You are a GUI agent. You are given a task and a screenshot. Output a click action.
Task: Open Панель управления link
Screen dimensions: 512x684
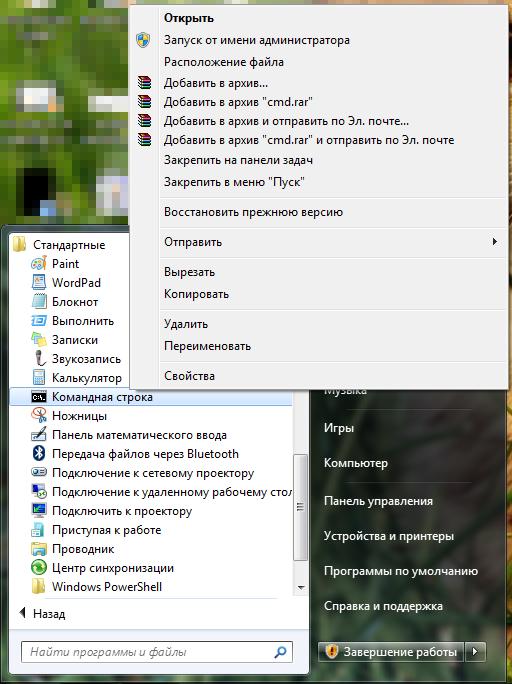pyautogui.click(x=379, y=501)
